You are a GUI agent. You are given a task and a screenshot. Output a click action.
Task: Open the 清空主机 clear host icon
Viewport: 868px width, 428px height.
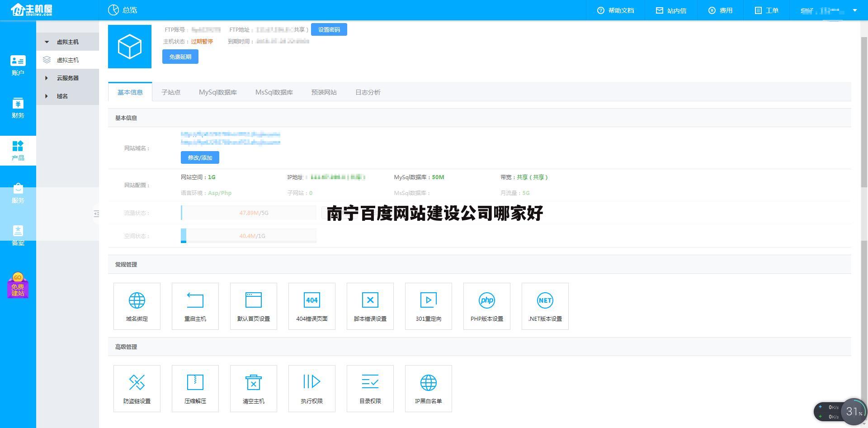[x=253, y=388]
